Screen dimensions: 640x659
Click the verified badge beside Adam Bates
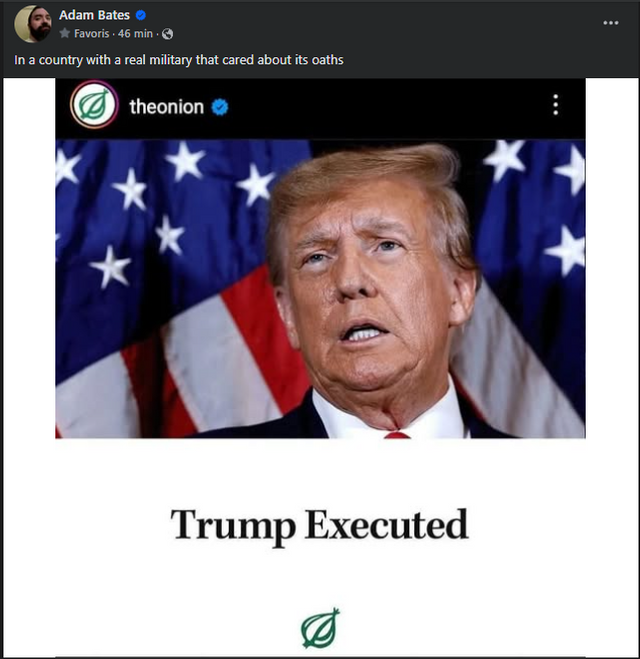(x=141, y=15)
